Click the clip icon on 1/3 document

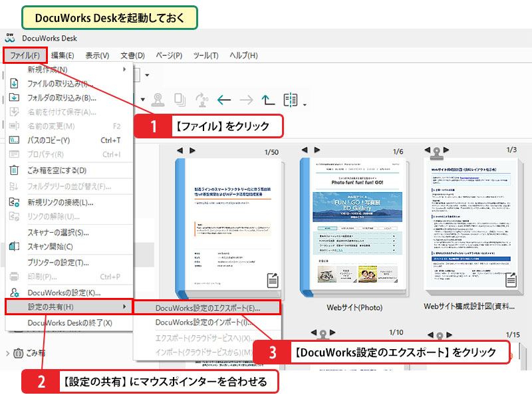point(437,154)
